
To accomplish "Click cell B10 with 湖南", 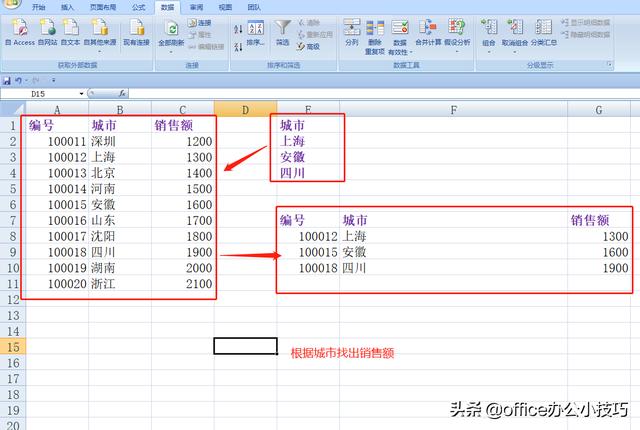I will (x=120, y=268).
